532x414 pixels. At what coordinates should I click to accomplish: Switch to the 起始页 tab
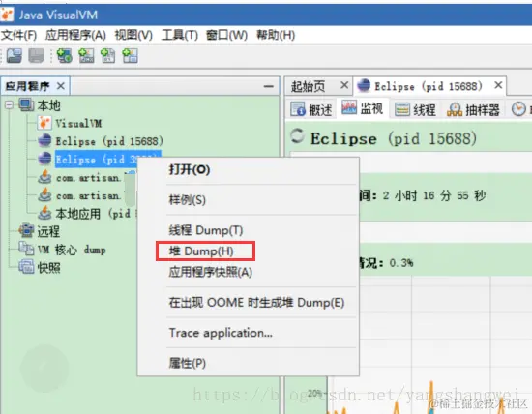(308, 86)
